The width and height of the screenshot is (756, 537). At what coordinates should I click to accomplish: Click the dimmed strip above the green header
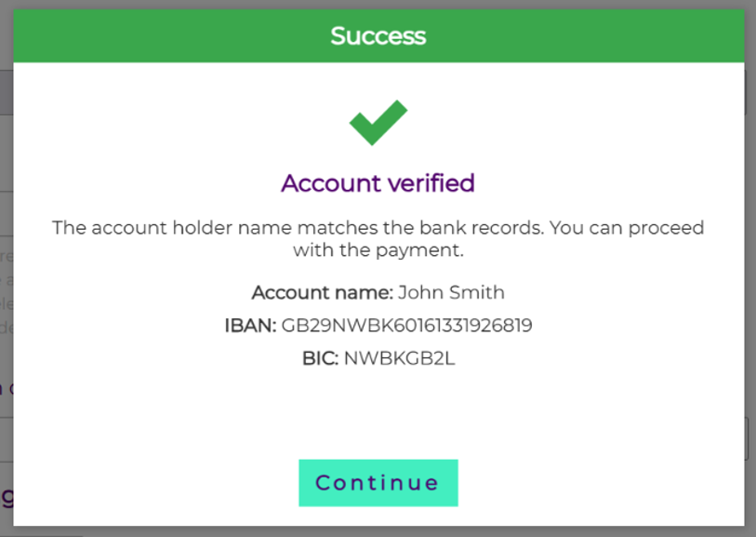pyautogui.click(x=378, y=4)
